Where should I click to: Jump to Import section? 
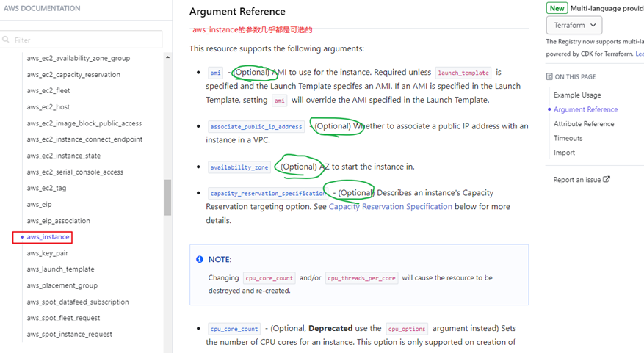click(x=564, y=153)
